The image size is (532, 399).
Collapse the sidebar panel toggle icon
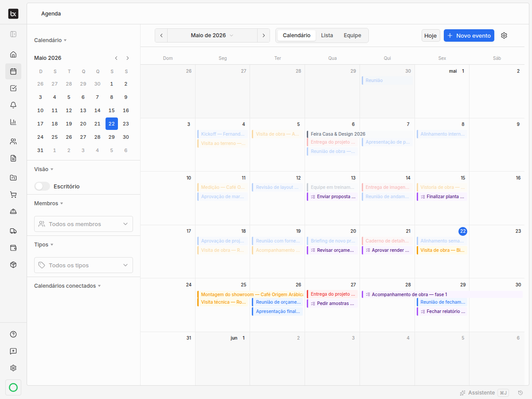[13, 34]
